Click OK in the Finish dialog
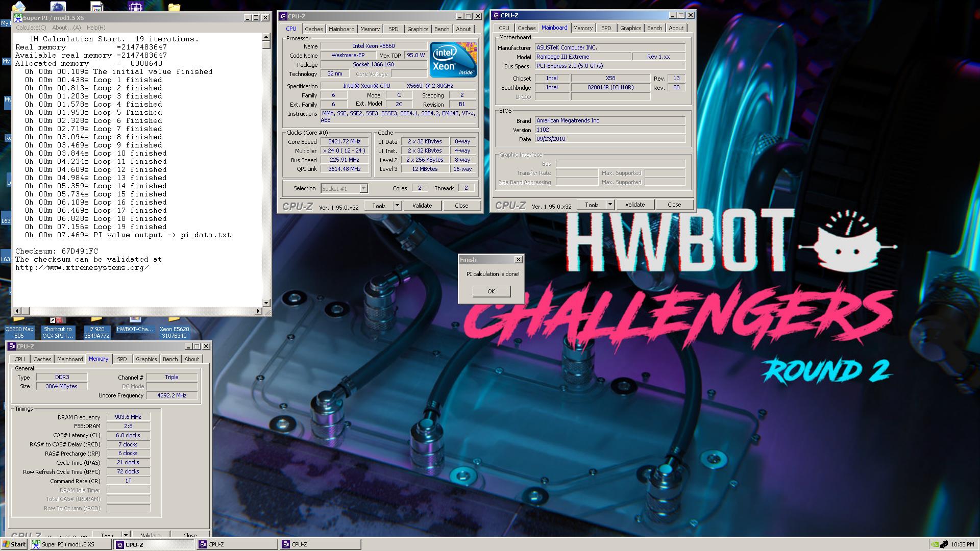The width and height of the screenshot is (980, 551). 491,291
